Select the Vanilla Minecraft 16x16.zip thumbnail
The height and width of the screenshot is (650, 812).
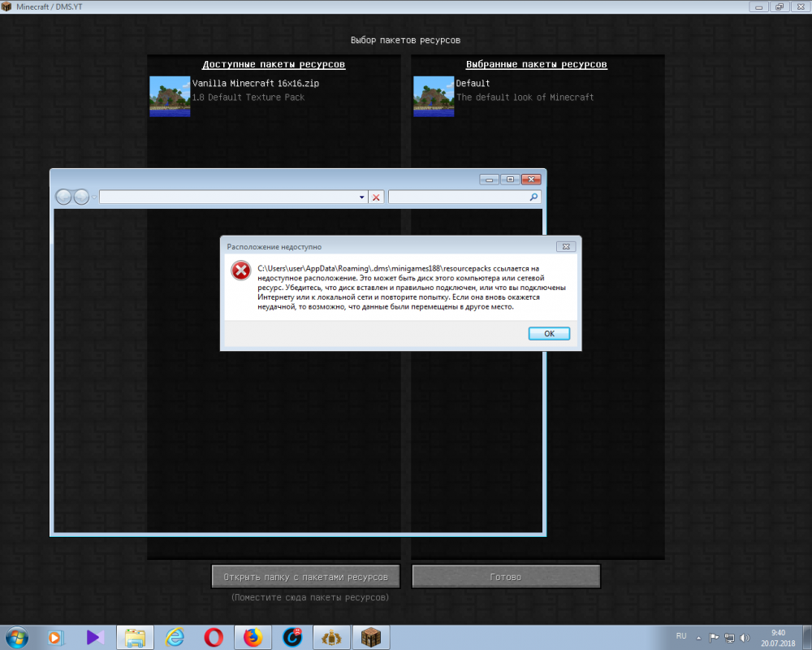(170, 97)
